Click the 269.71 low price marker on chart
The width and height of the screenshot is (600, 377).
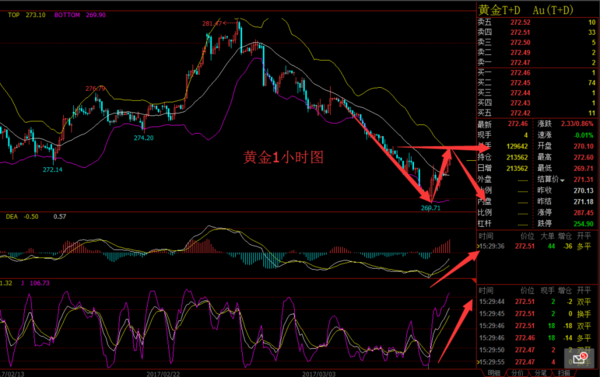click(430, 208)
